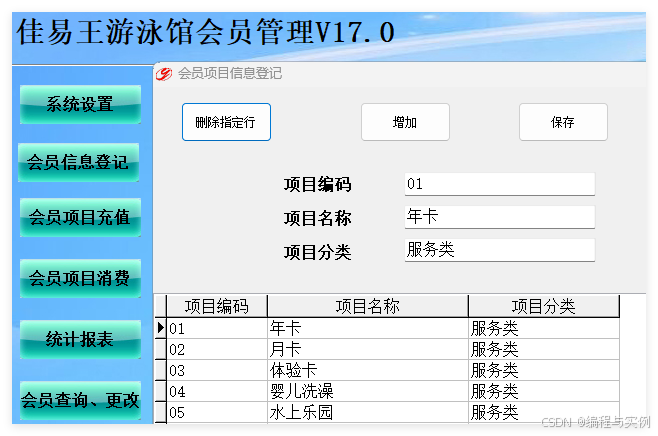Select code cell 04 in the table
658x436 pixels.
pyautogui.click(x=217, y=391)
